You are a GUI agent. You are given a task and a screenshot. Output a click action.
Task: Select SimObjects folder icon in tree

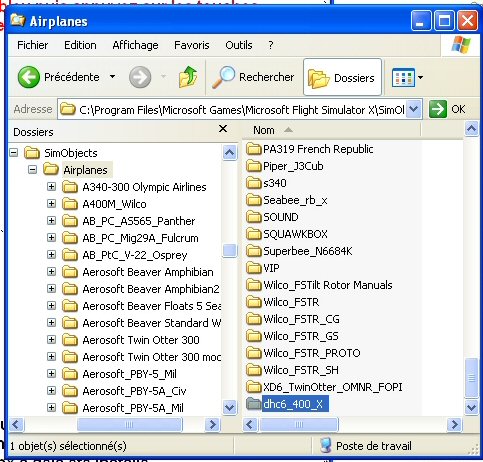coord(32,153)
